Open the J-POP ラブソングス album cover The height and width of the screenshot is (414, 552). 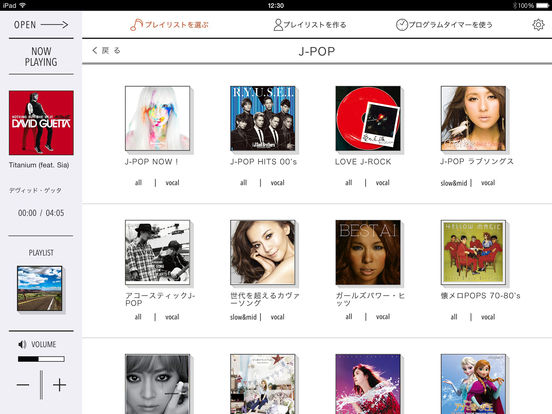473,118
